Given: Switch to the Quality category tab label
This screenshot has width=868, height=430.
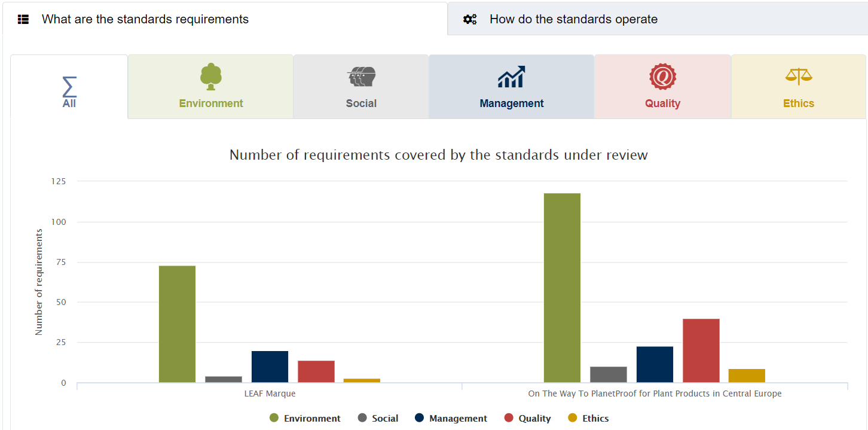Looking at the screenshot, I should (x=662, y=103).
